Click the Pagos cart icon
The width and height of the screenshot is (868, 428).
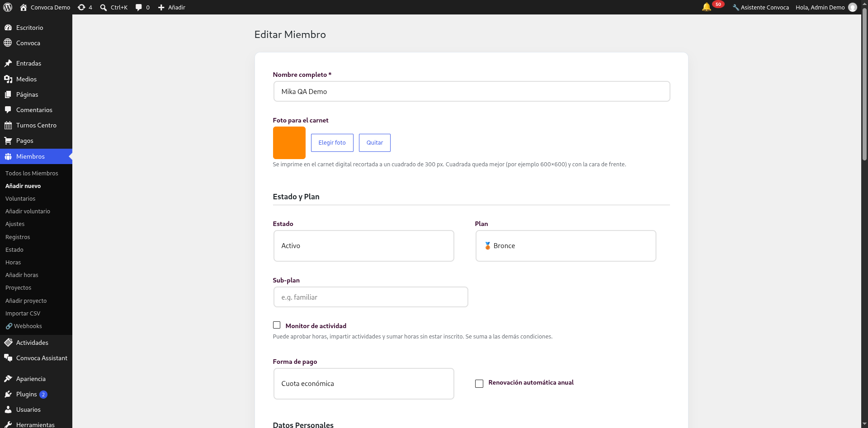[8, 141]
